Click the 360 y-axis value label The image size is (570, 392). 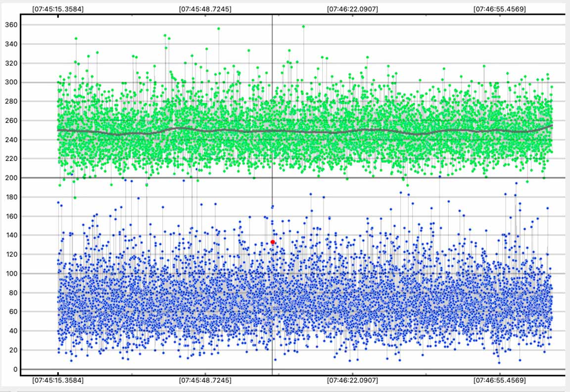(x=11, y=25)
